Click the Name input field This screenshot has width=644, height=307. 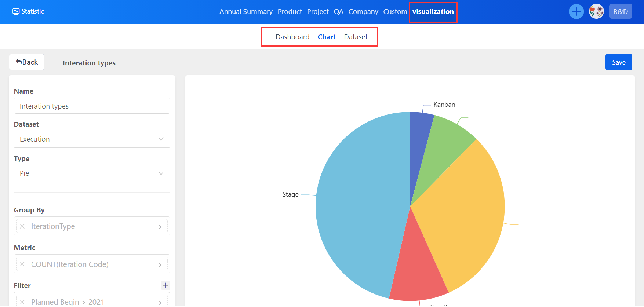point(92,106)
